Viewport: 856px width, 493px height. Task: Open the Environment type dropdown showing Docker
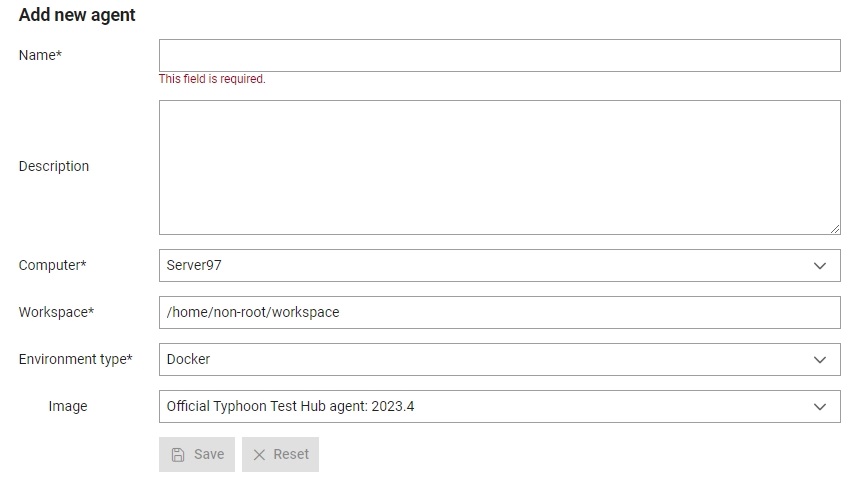pos(500,359)
